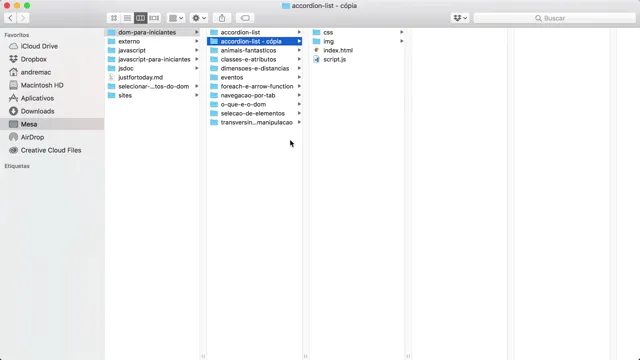
Task: Switch to cover flow view mode
Action: pos(154,18)
